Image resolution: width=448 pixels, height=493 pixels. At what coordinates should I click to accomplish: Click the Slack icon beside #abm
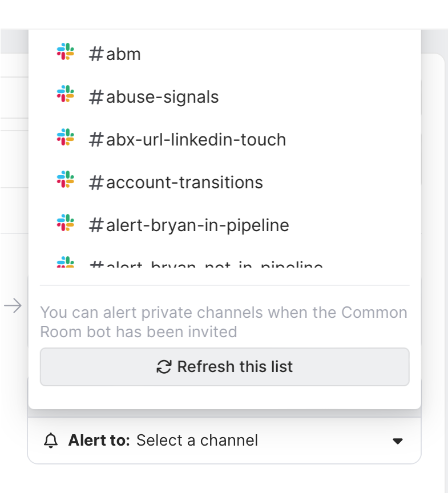(66, 52)
